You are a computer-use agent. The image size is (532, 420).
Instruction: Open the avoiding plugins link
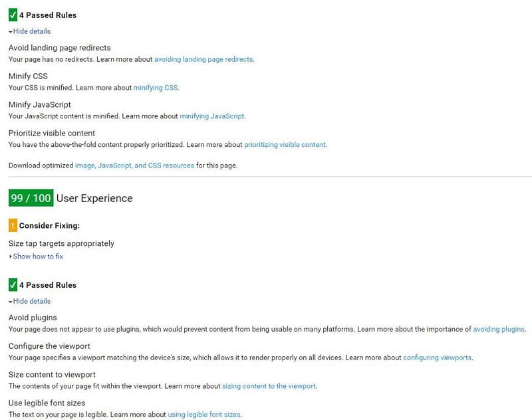pos(499,329)
